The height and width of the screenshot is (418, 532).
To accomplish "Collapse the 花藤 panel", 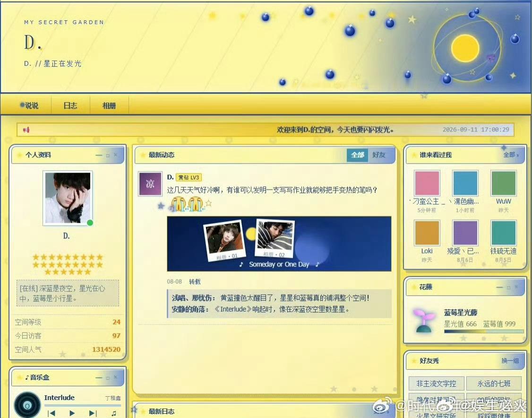I will (499, 287).
